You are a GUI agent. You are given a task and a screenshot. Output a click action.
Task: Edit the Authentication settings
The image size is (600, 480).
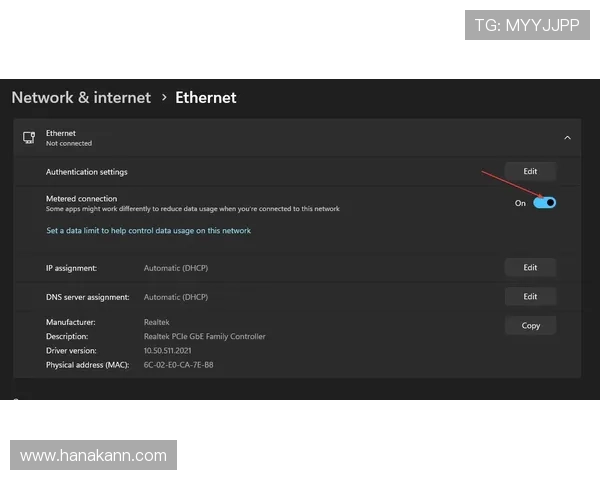coord(530,171)
